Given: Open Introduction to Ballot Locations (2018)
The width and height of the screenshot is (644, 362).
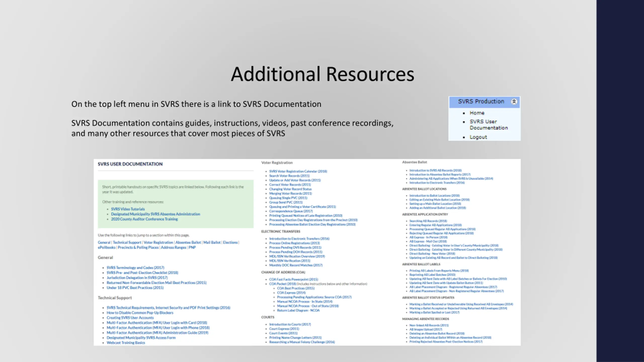Looking at the screenshot, I should pos(434,196).
